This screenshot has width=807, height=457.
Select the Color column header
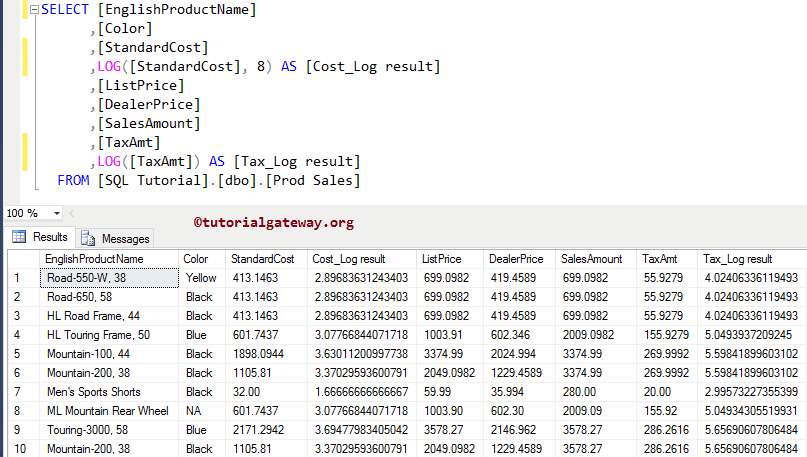pos(202,259)
